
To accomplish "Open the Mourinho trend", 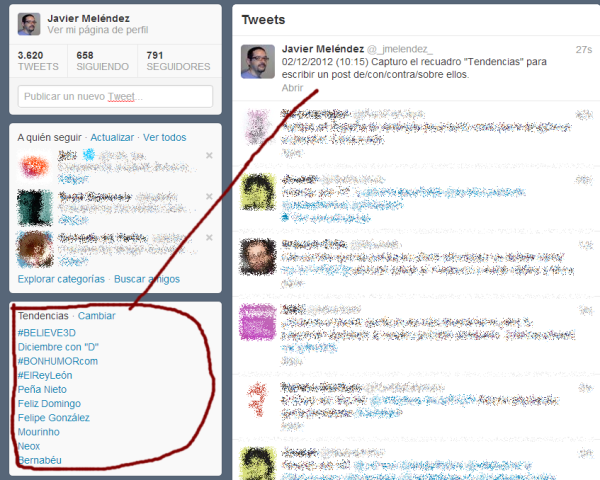I will point(39,432).
